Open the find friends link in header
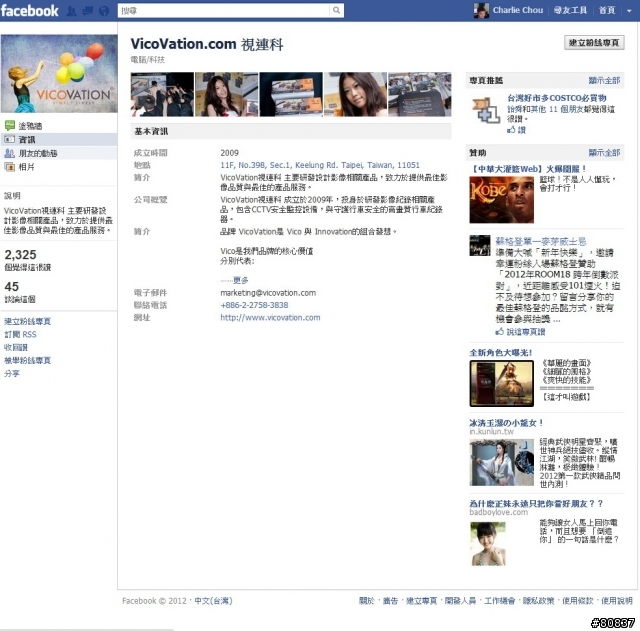This screenshot has height=631, width=640. pos(570,10)
